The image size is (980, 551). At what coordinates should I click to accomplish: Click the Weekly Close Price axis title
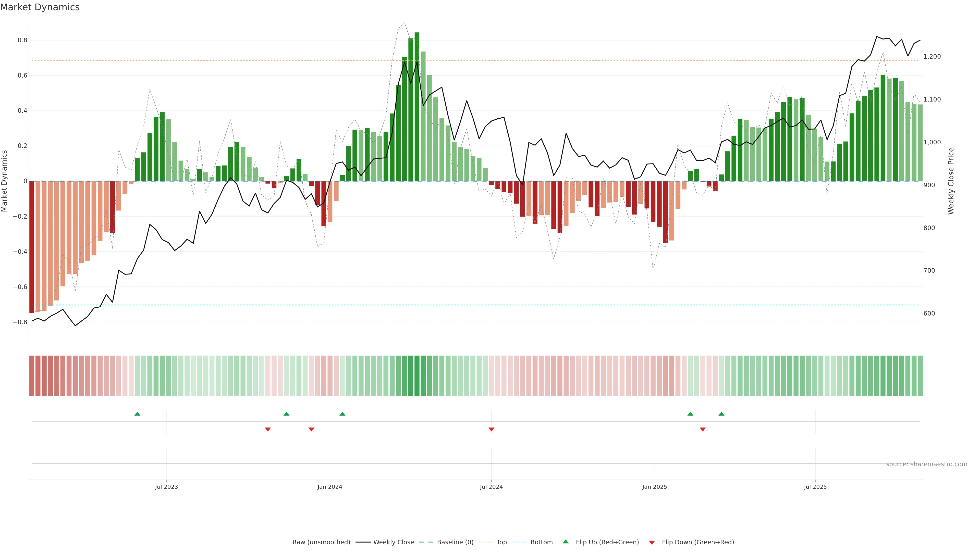click(x=951, y=181)
